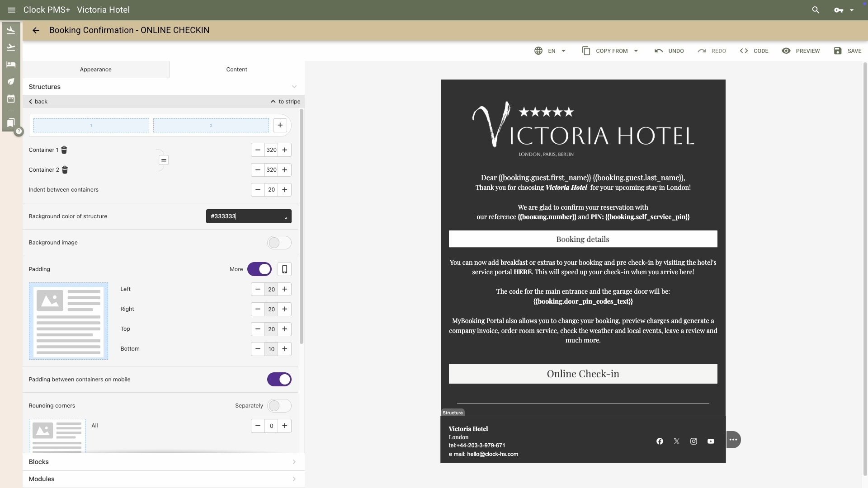The width and height of the screenshot is (868, 488).
Task: Click the YouTube icon in footer
Action: pyautogui.click(x=711, y=441)
